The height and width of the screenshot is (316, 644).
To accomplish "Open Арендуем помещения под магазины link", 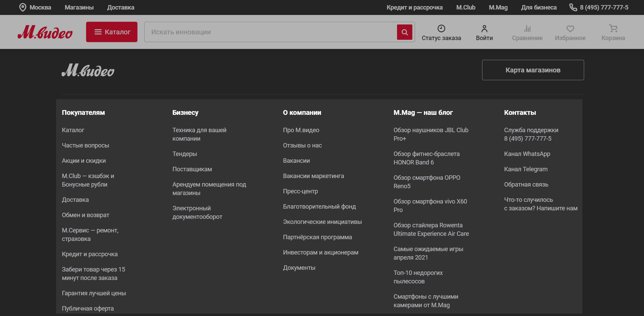I will (209, 189).
